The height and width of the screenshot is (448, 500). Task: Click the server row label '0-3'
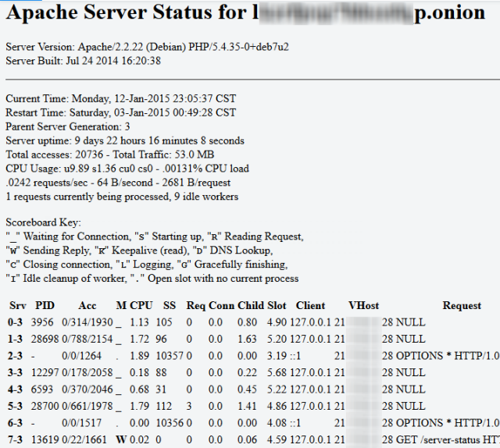pyautogui.click(x=15, y=322)
